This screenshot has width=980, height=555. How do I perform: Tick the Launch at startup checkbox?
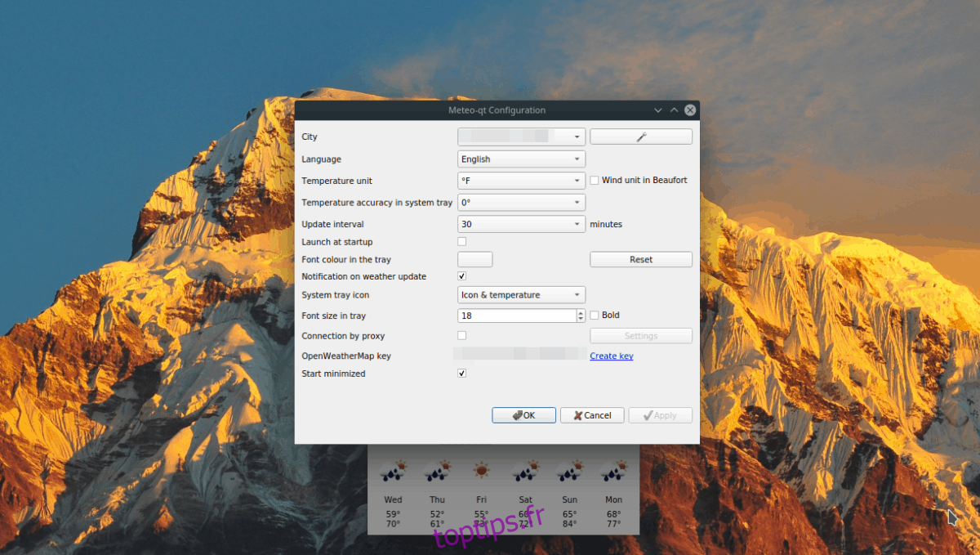(x=462, y=242)
